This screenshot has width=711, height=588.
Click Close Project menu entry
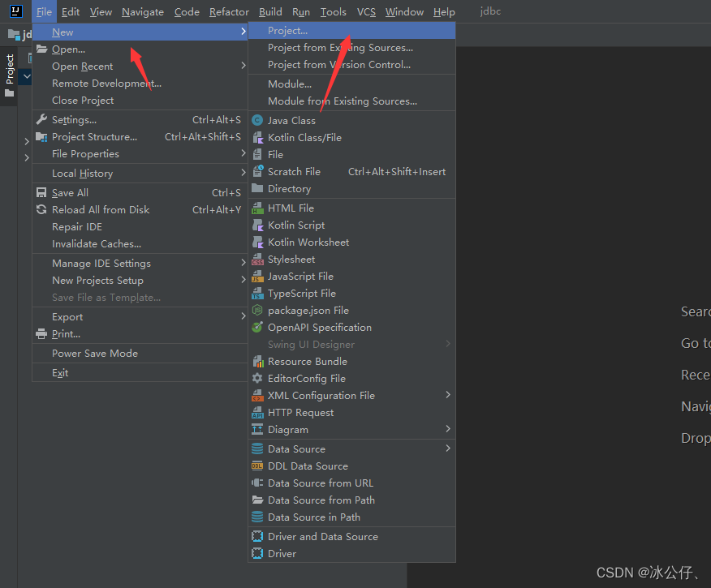pos(140,100)
